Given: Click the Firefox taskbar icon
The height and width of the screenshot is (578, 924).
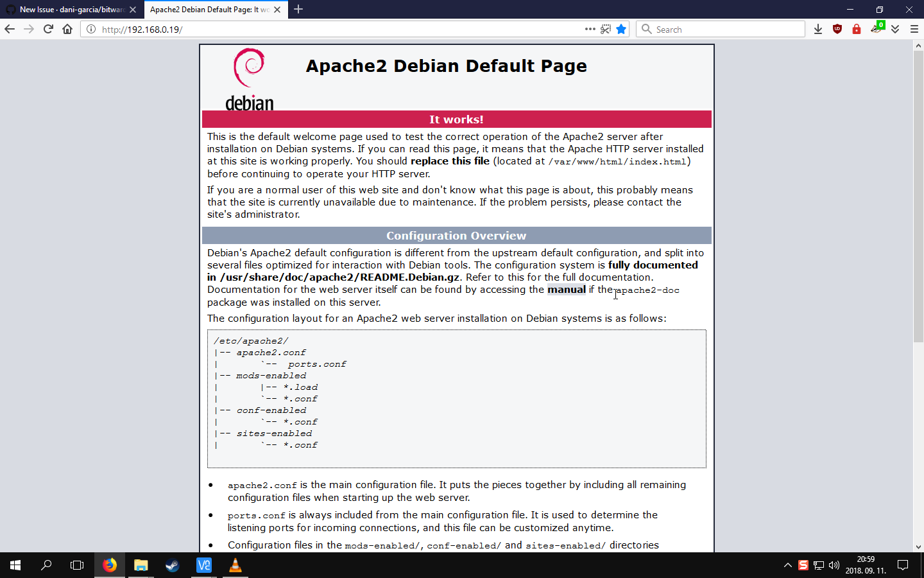Looking at the screenshot, I should [110, 565].
